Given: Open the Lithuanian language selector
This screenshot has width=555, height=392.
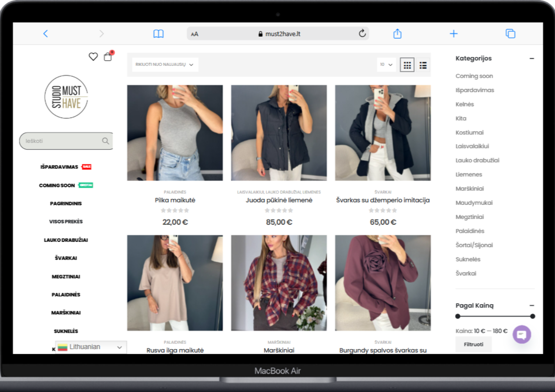Looking at the screenshot, I should [91, 347].
